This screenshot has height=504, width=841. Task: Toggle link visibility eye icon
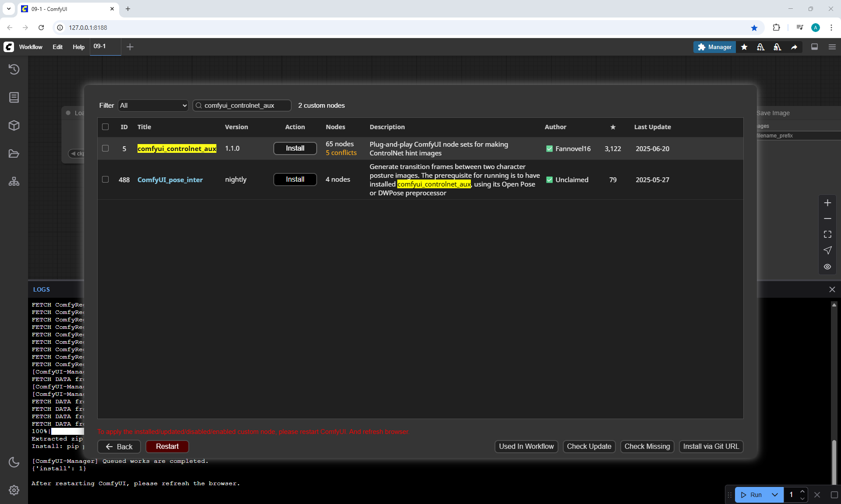point(827,267)
